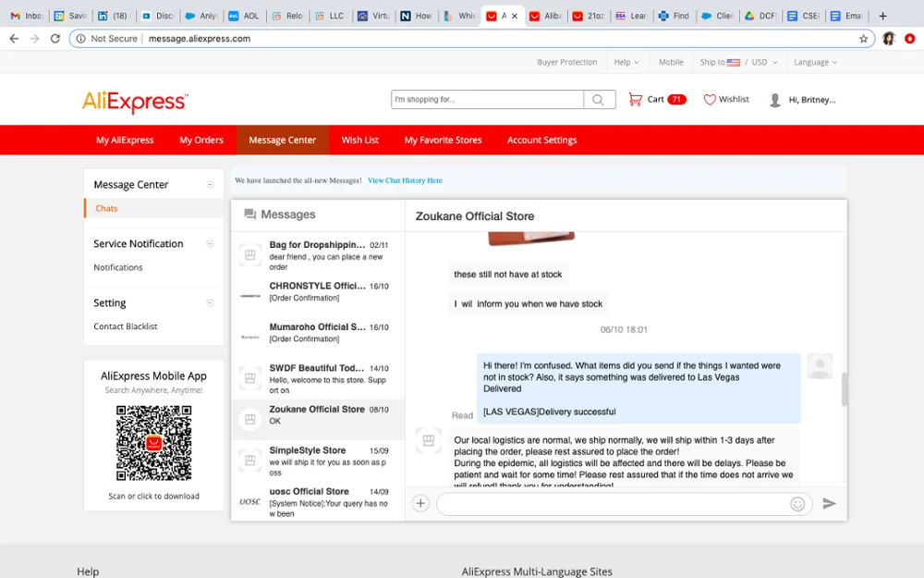Click the Messages speech bubble icon
Image resolution: width=924 pixels, height=578 pixels.
249,215
